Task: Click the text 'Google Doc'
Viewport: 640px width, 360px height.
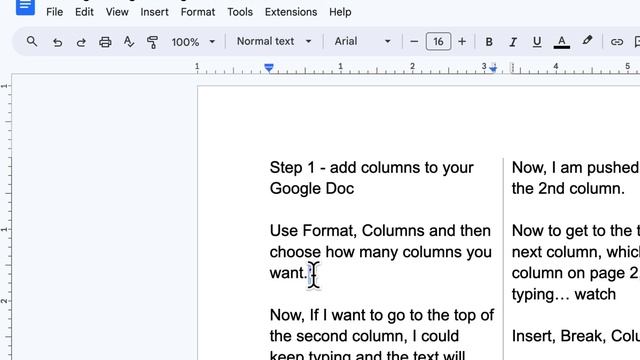Action: click(x=312, y=189)
